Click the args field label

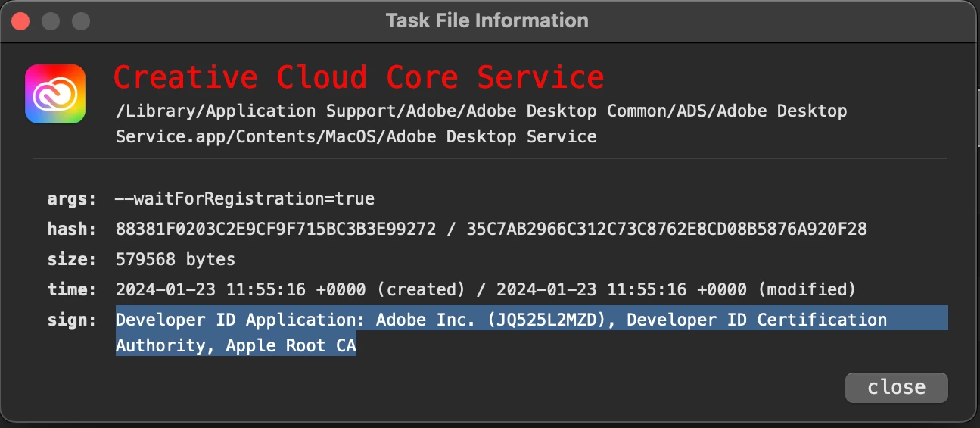coord(72,199)
